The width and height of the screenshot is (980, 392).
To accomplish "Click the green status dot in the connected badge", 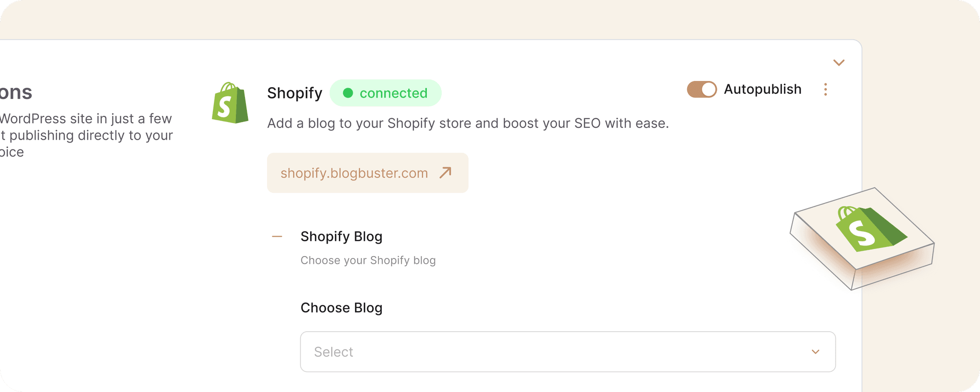I will tap(349, 93).
